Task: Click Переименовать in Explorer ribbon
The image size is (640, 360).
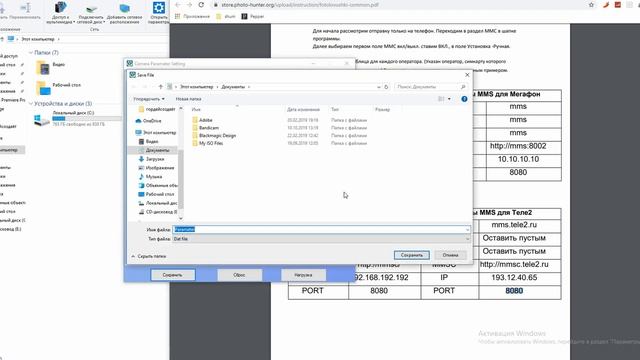Action: click(x=24, y=11)
